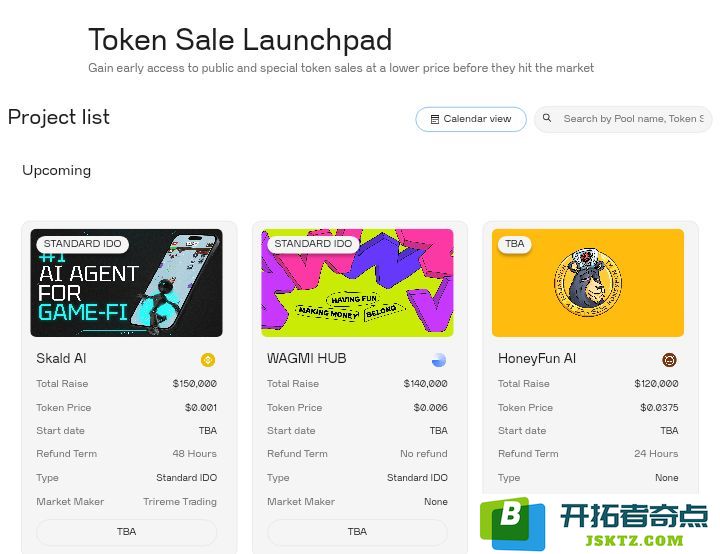Image resolution: width=720 pixels, height=554 pixels.
Task: Click the search magnifier icon
Action: point(546,118)
